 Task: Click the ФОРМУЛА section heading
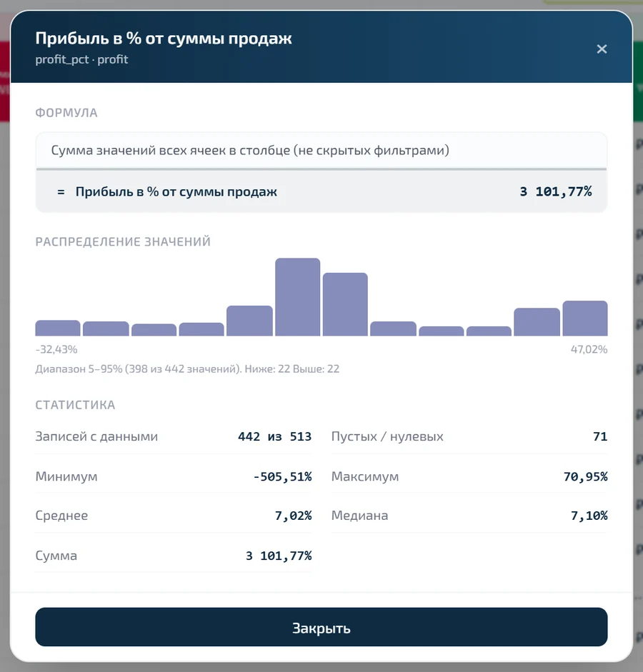66,113
